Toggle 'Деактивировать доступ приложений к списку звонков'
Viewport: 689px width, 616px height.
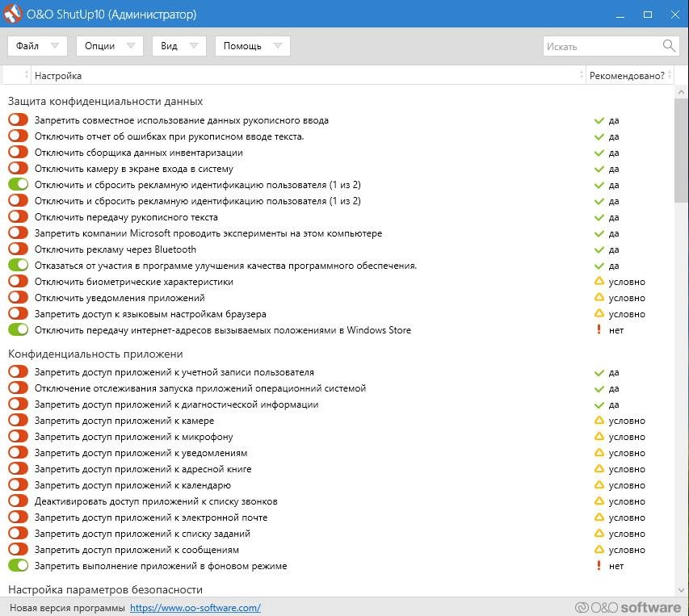coord(18,501)
